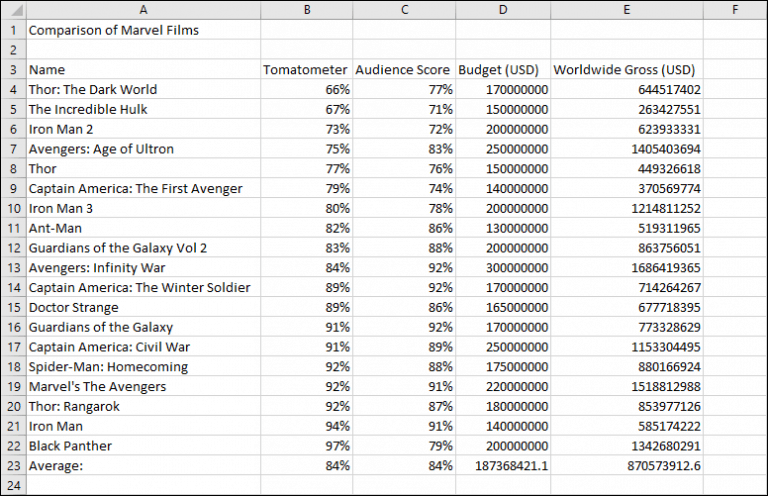Image resolution: width=768 pixels, height=496 pixels.
Task: Click the Comparison of Marvel Films title cell
Action: pyautogui.click(x=143, y=30)
